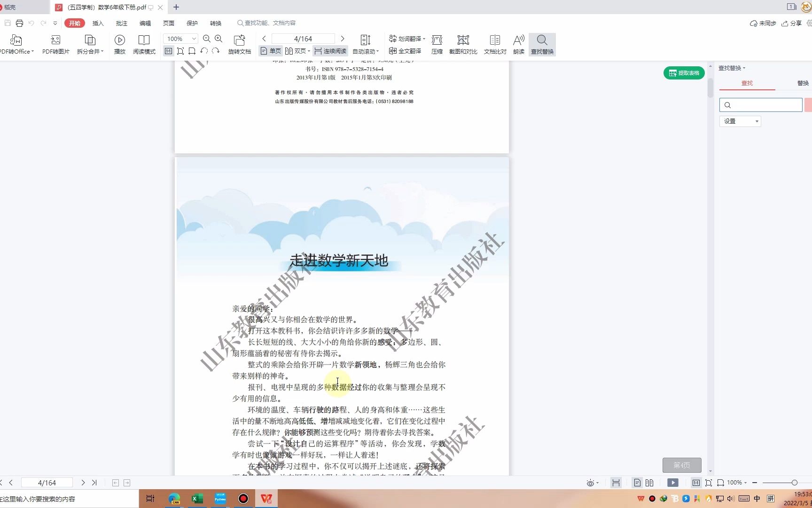This screenshot has width=812, height=508.
Task: Convert PDF to images tool
Action: [55, 45]
